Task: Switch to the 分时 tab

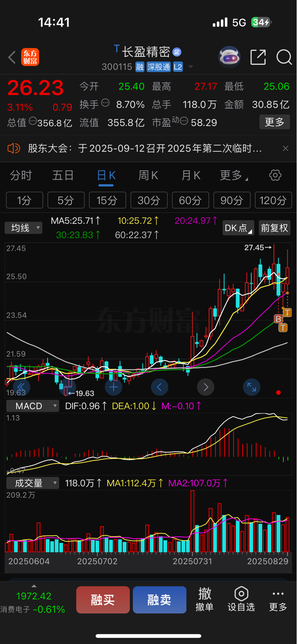Action: (x=21, y=176)
